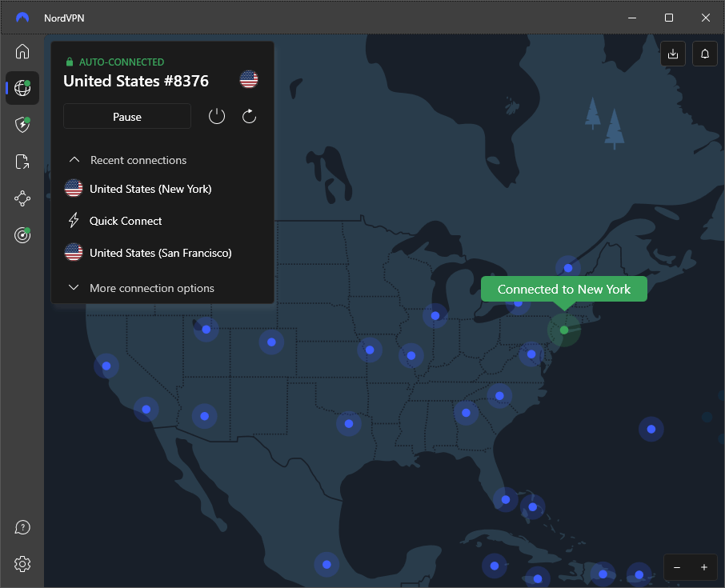The image size is (725, 588).
Task: Open the help chat icon
Action: (22, 527)
